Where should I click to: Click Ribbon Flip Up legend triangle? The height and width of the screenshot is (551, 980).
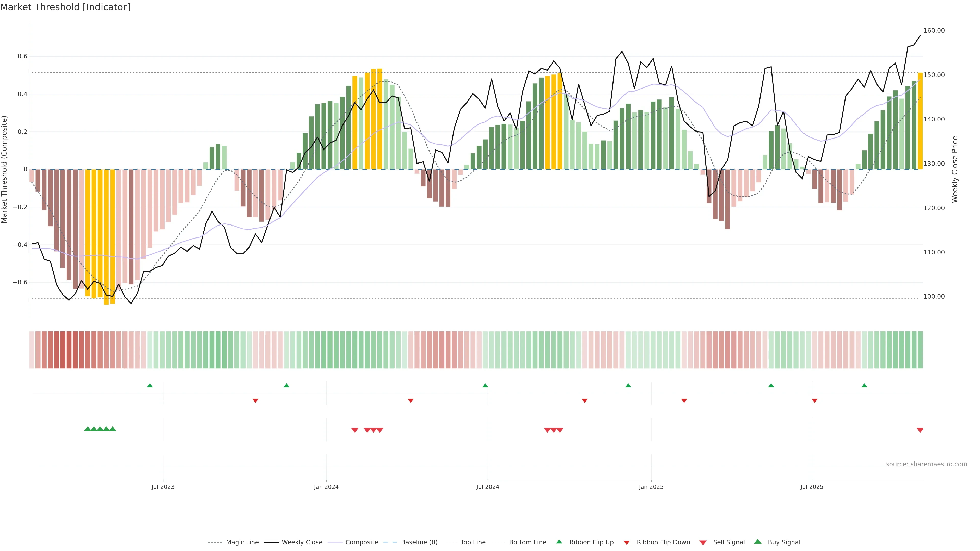click(x=559, y=542)
